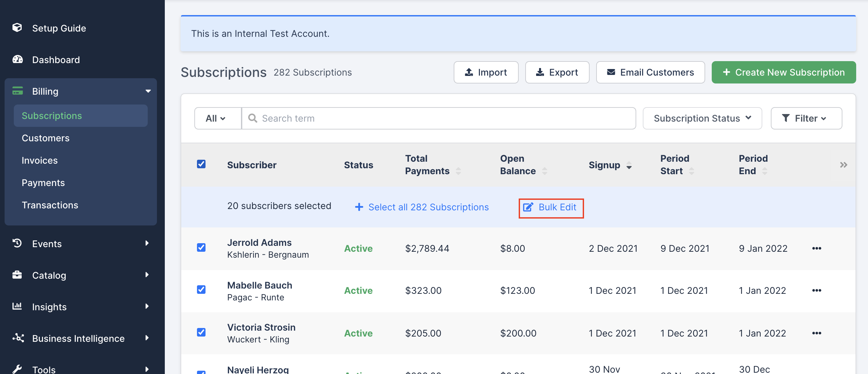This screenshot has height=374, width=868.
Task: Focus the Search term input field
Action: click(x=439, y=118)
